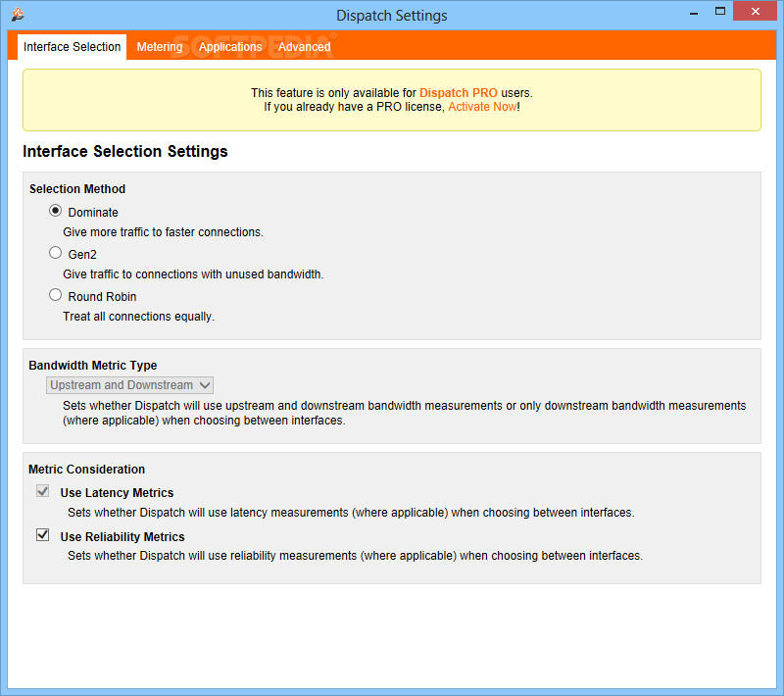784x696 pixels.
Task: Close the Dispatch Settings window
Action: coord(755,11)
